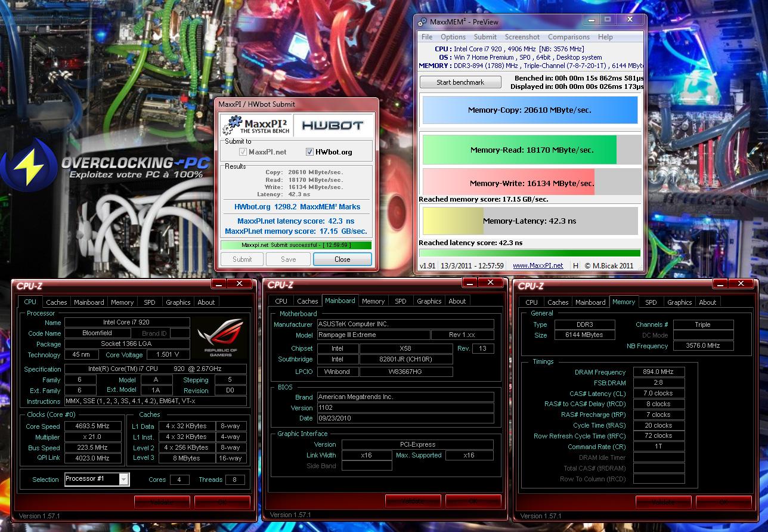The image size is (768, 532).
Task: Open About tab in left CPU-Z window
Action: [x=206, y=302]
